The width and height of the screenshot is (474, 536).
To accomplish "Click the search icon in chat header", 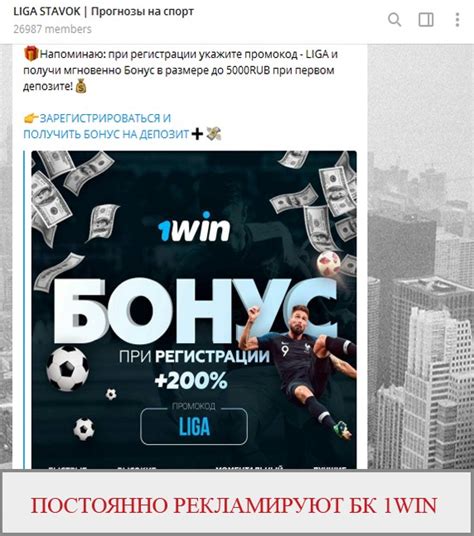I will coord(394,19).
